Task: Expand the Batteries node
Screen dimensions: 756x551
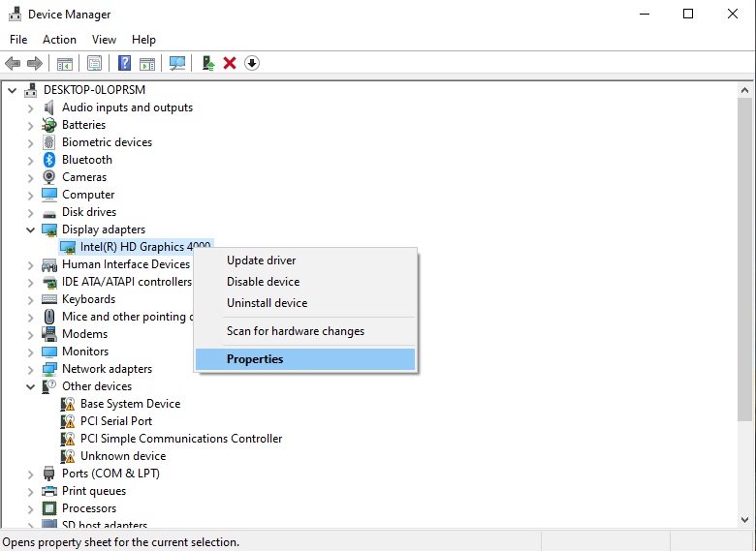Action: point(30,126)
